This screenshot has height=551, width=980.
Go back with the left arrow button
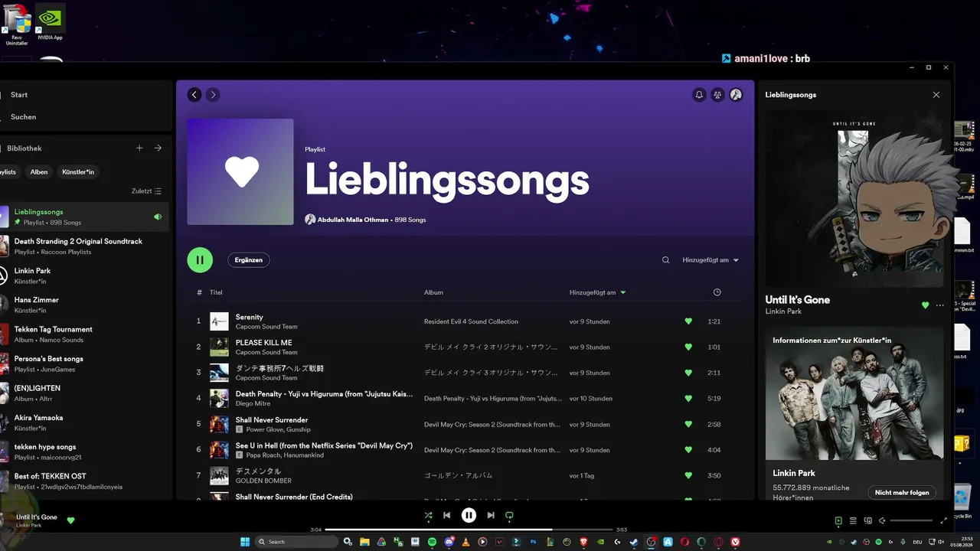tap(194, 95)
